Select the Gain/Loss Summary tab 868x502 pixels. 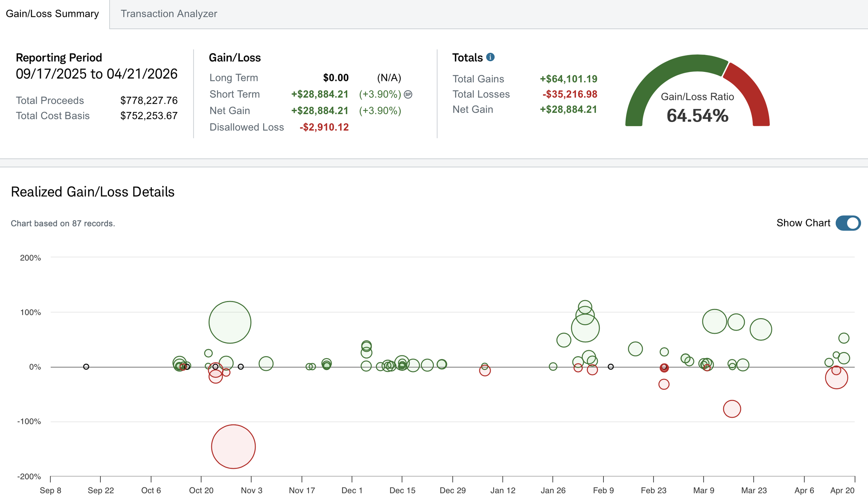[52, 14]
